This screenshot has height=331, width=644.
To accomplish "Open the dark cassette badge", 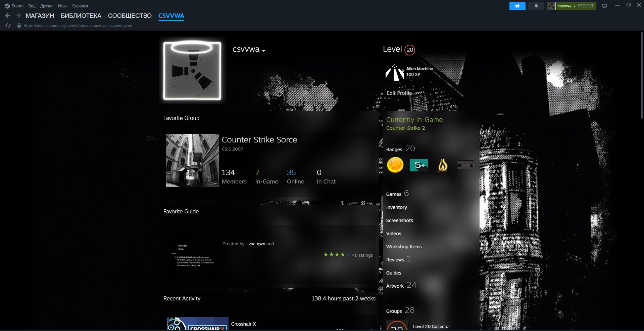I will coord(466,165).
